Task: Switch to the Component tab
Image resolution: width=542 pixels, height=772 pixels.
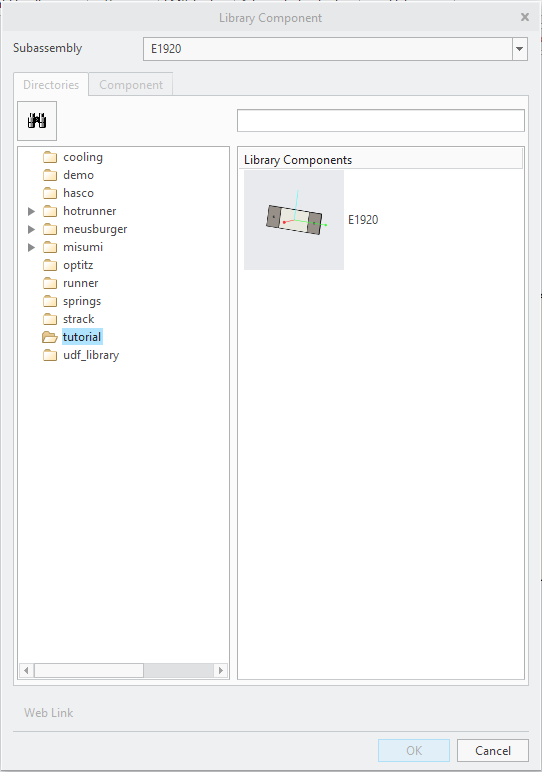Action: coord(131,85)
